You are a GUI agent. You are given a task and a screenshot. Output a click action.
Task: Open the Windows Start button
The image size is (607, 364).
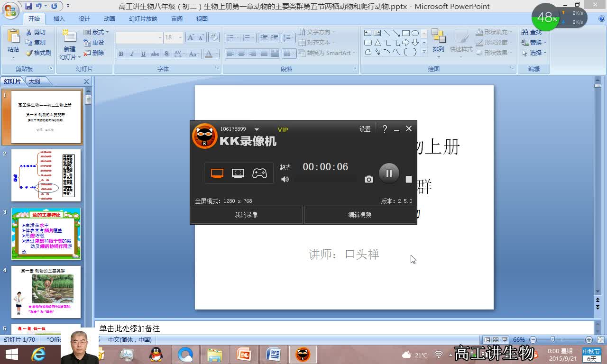[x=11, y=354]
